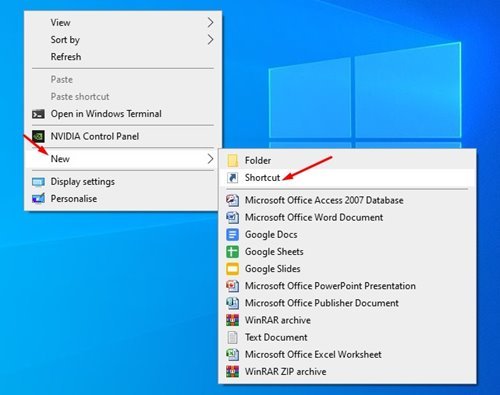This screenshot has width=500, height=395.
Task: Select Refresh from the context menu
Action: 123,57
